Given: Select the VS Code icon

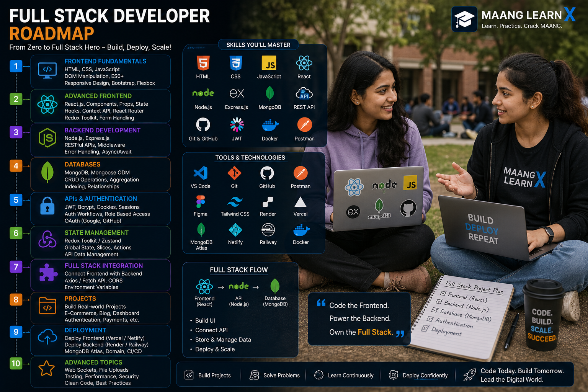Looking at the screenshot, I should point(201,173).
